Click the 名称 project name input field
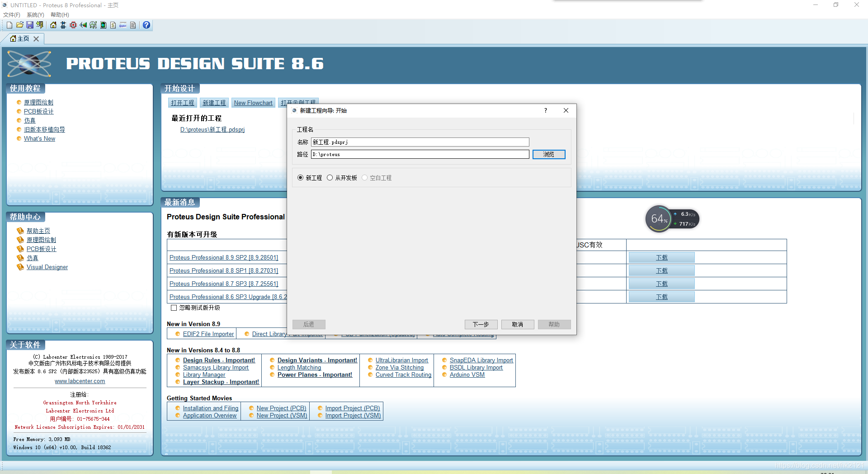The width and height of the screenshot is (868, 474). click(420, 142)
